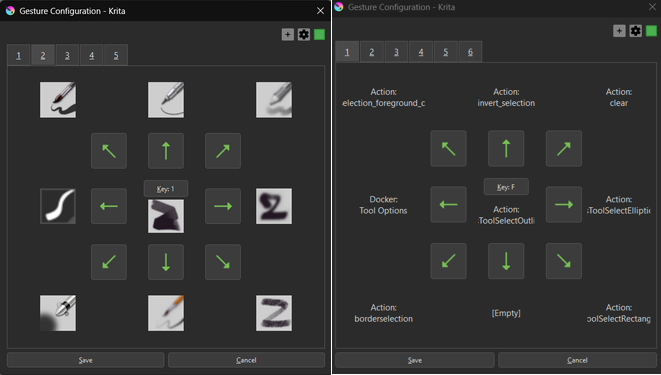Click the left arrow in right dialog

coord(448,204)
